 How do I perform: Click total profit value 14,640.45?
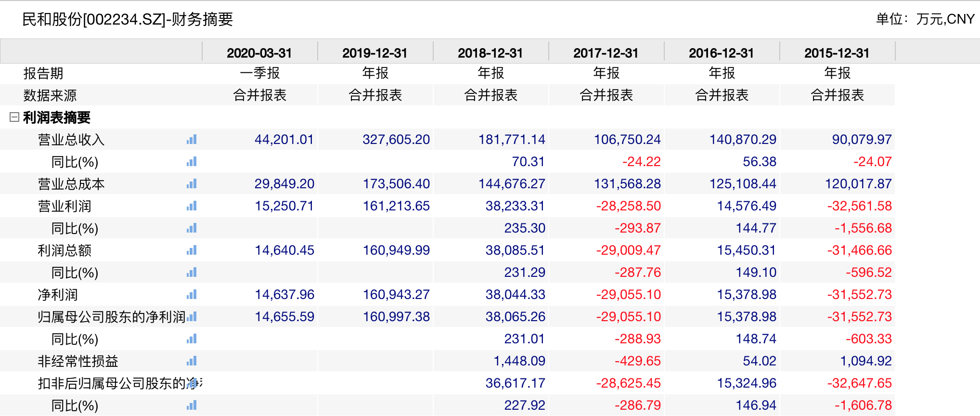click(x=284, y=250)
